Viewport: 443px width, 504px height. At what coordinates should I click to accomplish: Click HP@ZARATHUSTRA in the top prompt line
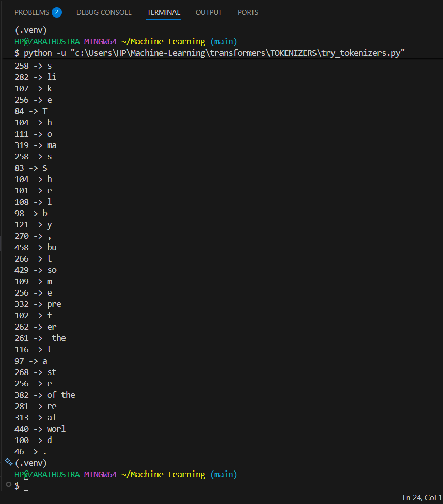pos(47,41)
